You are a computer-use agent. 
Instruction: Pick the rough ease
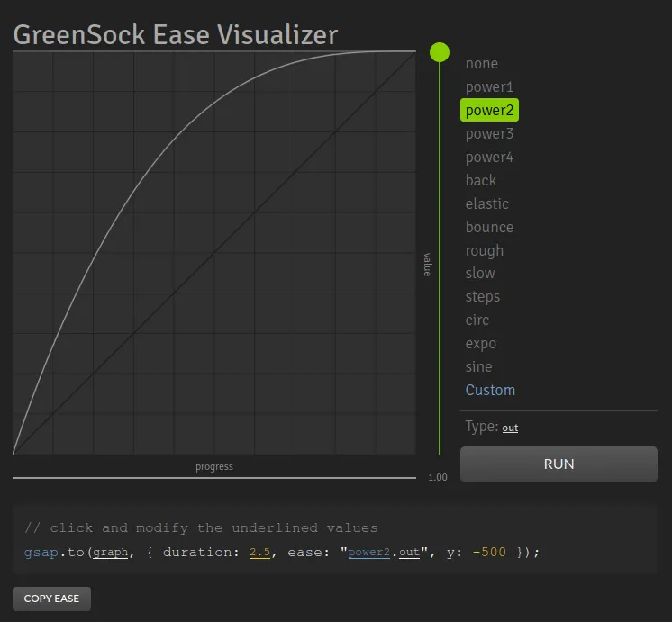485,250
